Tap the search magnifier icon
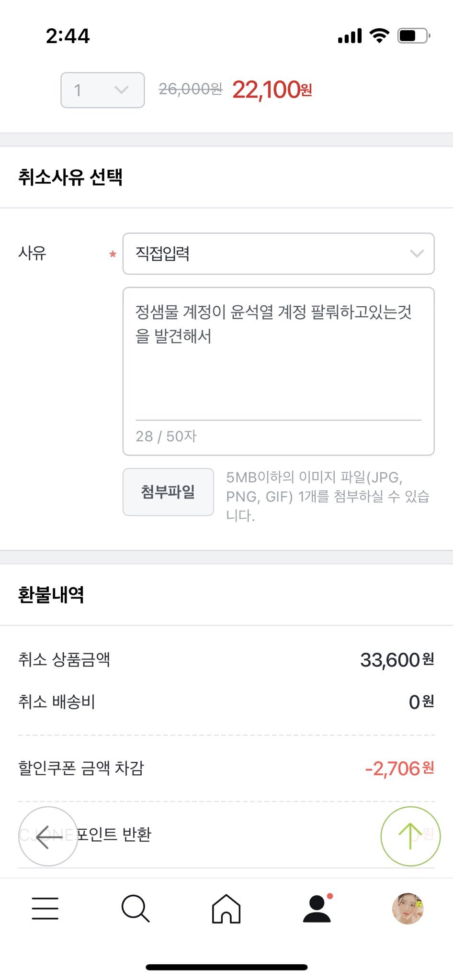 point(136,908)
